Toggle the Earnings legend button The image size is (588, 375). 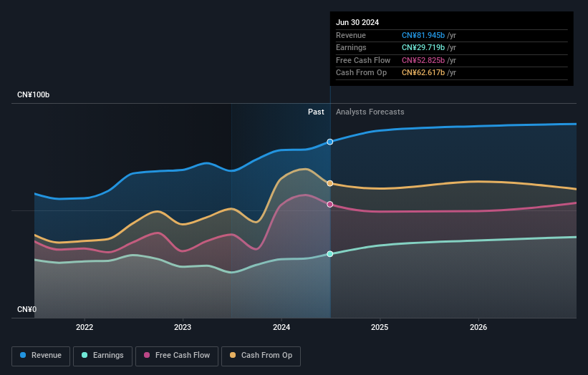(x=102, y=356)
